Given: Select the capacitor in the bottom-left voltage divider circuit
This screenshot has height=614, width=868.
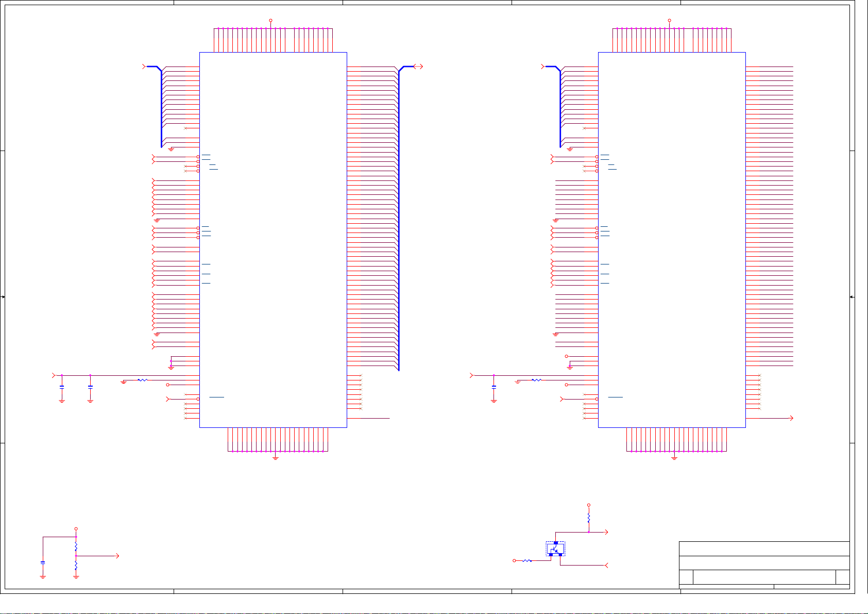Looking at the screenshot, I should [x=43, y=562].
